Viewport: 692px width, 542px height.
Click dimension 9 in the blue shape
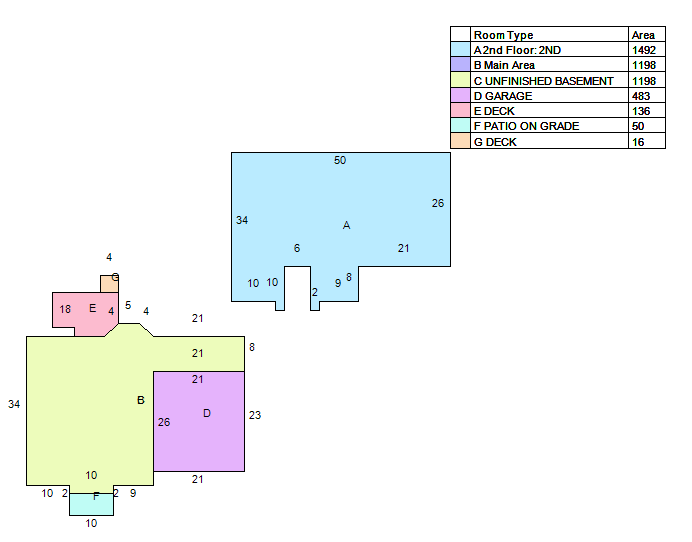click(338, 283)
